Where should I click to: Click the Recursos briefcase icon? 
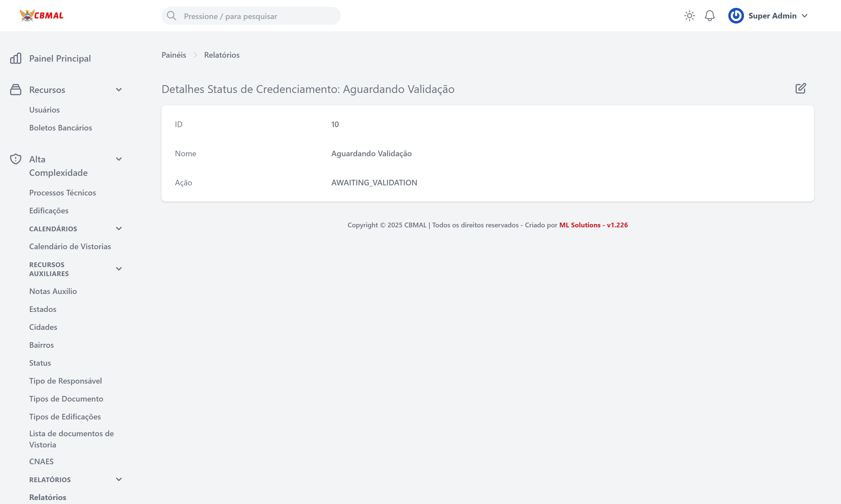click(x=16, y=89)
